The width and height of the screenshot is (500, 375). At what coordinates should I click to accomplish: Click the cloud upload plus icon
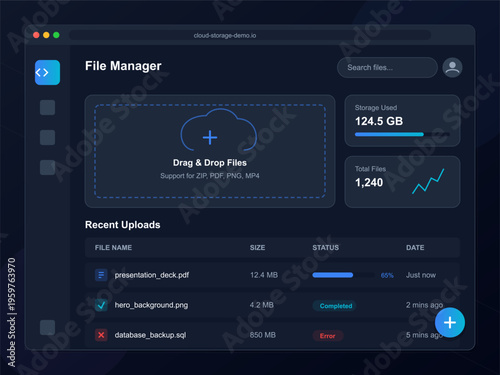point(210,137)
